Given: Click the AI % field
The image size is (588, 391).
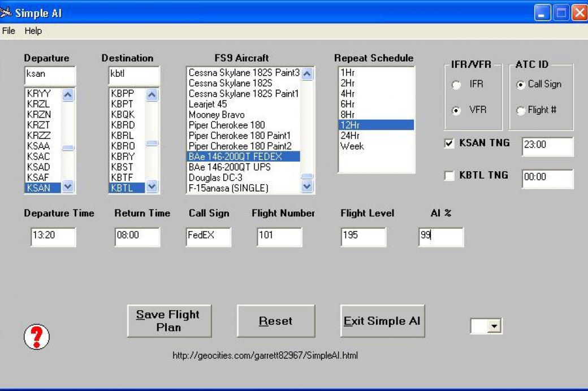Looking at the screenshot, I should pyautogui.click(x=441, y=237).
